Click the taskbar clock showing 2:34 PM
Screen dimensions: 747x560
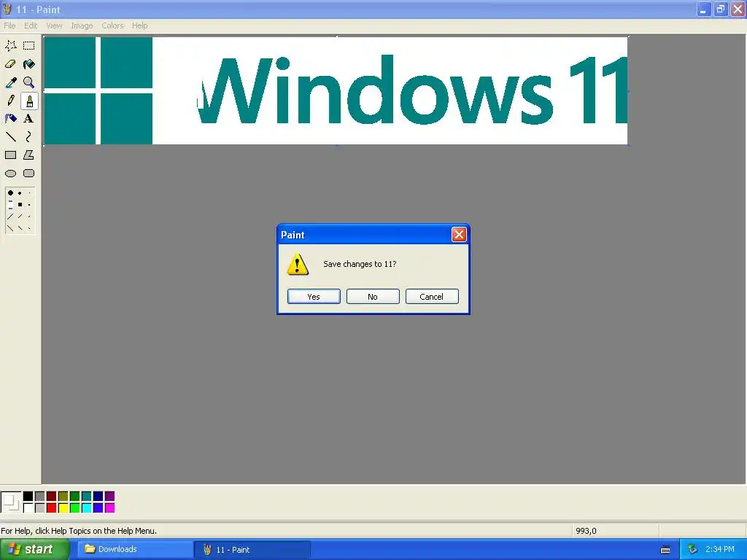[720, 550]
